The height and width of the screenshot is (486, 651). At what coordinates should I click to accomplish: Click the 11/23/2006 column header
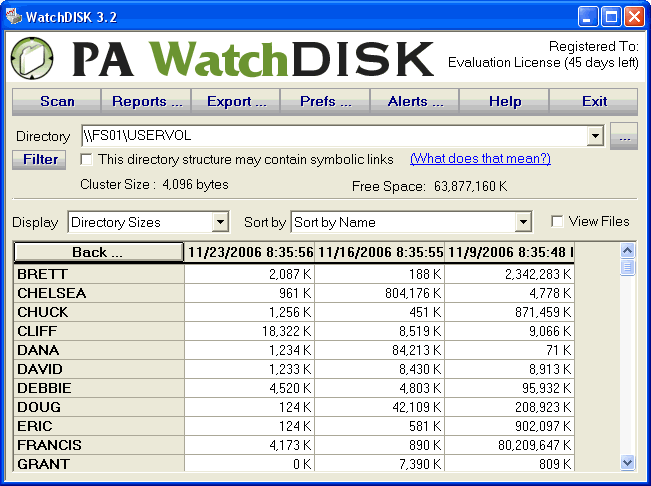point(250,252)
